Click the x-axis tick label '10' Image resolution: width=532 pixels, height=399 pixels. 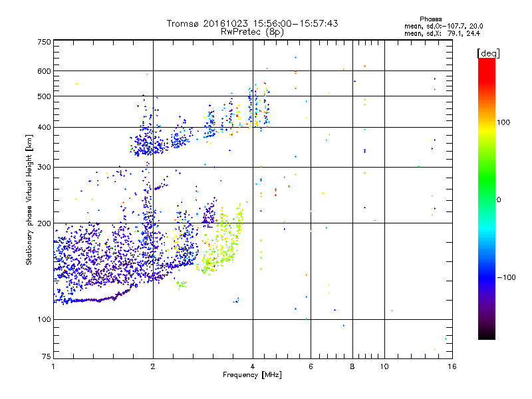click(x=384, y=366)
